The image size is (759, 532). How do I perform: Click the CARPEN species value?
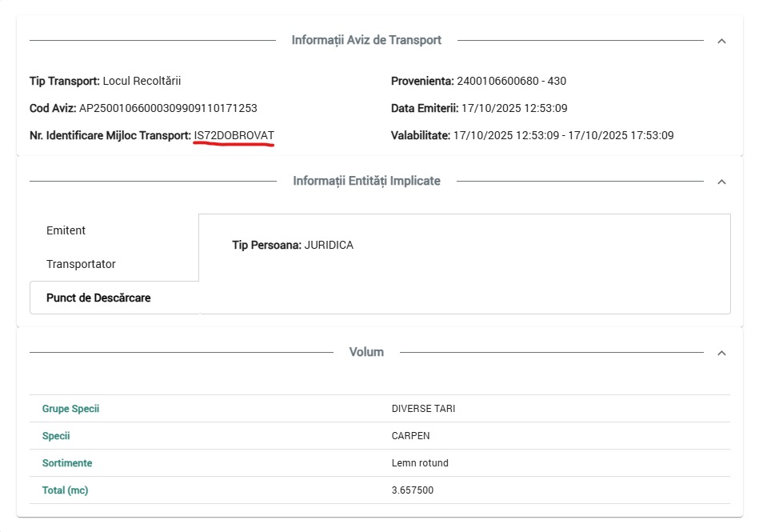(x=410, y=436)
